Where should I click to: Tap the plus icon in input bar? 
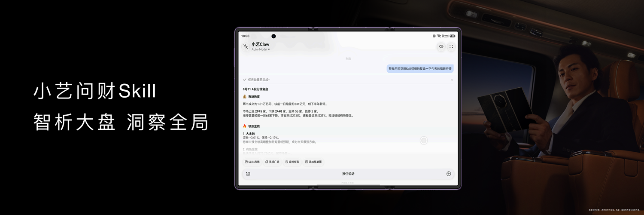(x=449, y=174)
